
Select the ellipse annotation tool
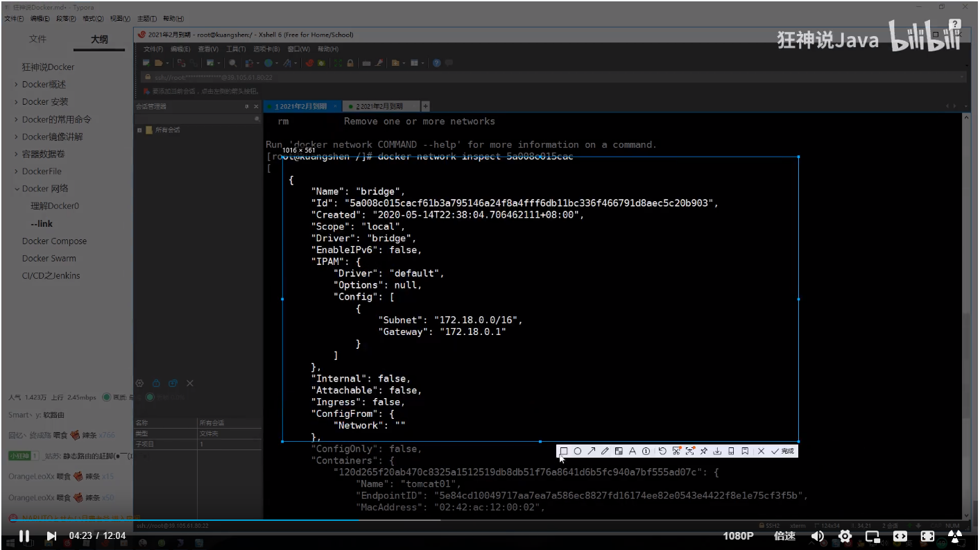(578, 452)
